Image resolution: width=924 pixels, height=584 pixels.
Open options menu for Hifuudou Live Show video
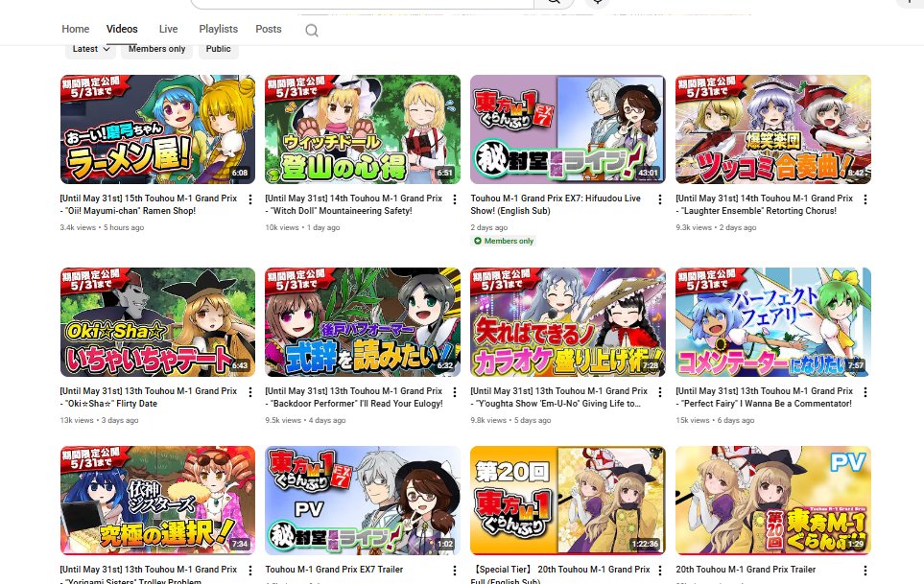[x=660, y=199]
